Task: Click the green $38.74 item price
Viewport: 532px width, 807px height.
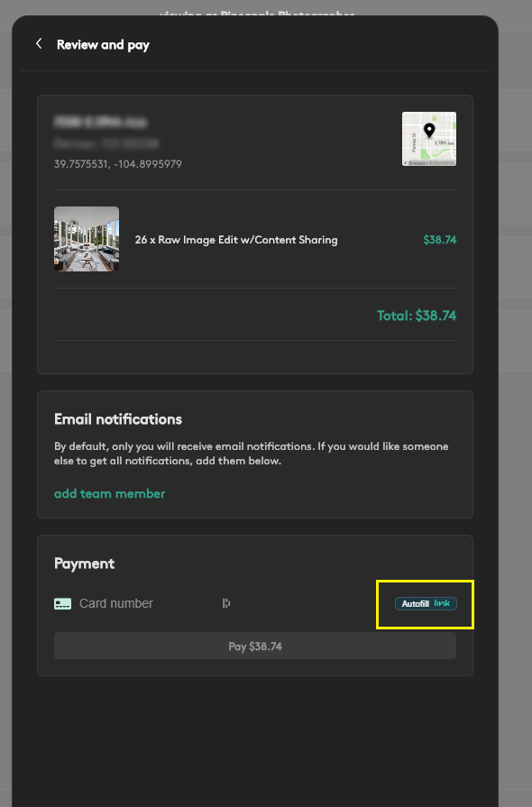Action: [x=439, y=240]
